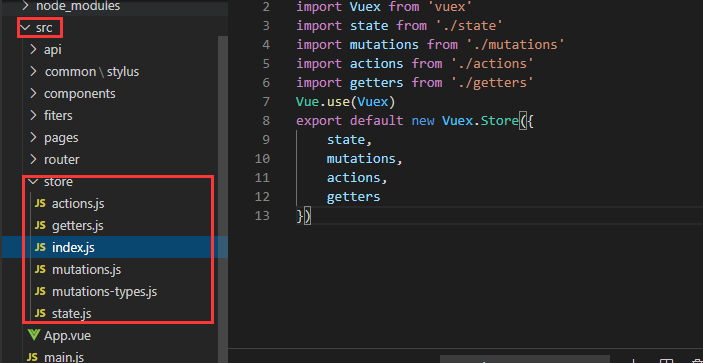Click the word 'mutations,' on line 10
The width and height of the screenshot is (703, 363).
pyautogui.click(x=365, y=159)
